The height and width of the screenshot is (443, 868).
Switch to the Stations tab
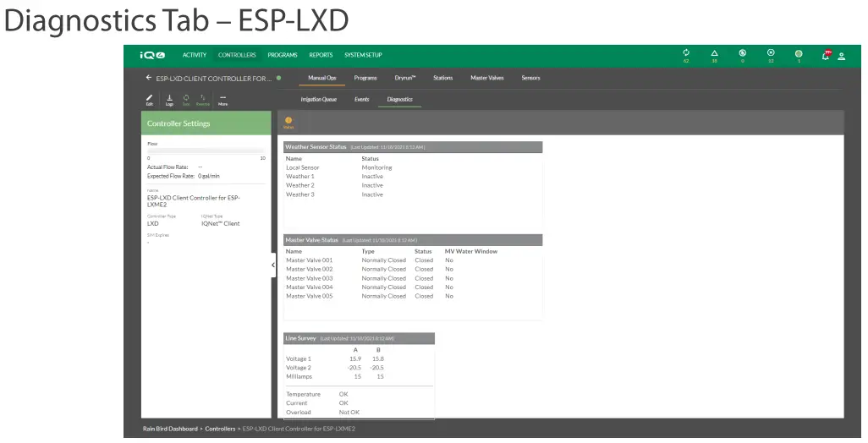tap(442, 78)
